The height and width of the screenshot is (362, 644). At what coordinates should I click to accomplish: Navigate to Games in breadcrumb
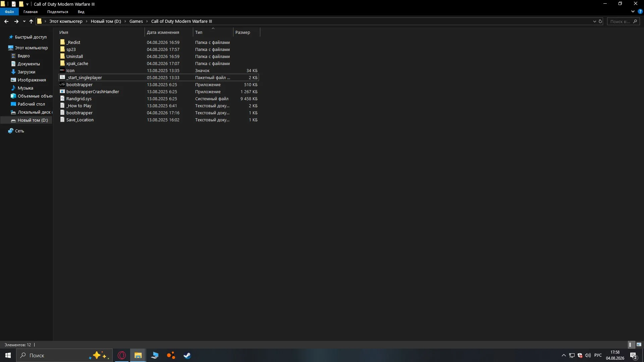tap(136, 21)
